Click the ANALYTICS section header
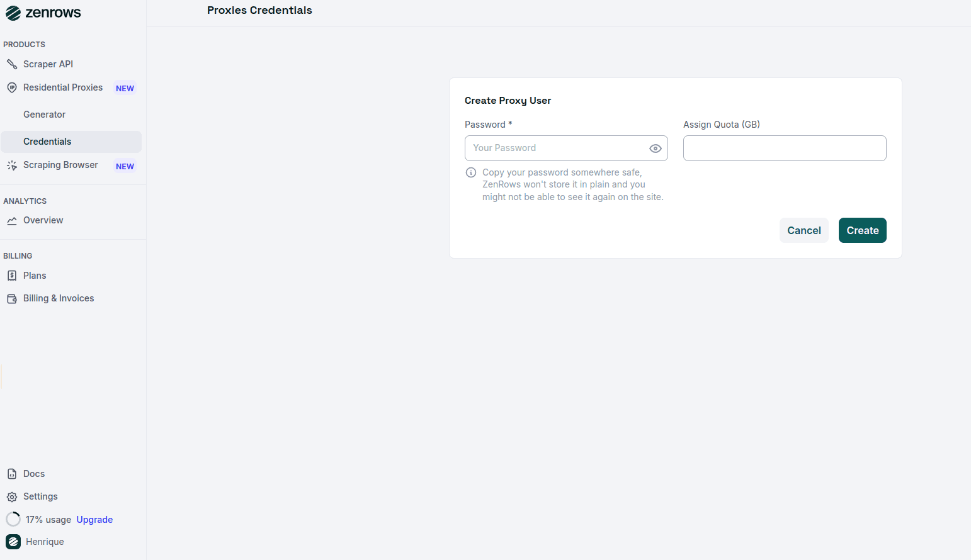Screen dimensions: 971x560 click(25, 201)
